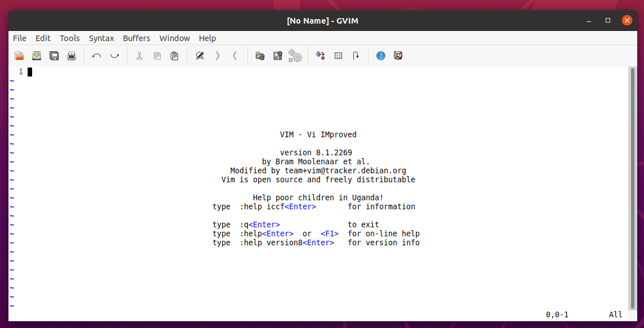The width and height of the screenshot is (644, 328).
Task: Close the GVIM window
Action: 627,20
